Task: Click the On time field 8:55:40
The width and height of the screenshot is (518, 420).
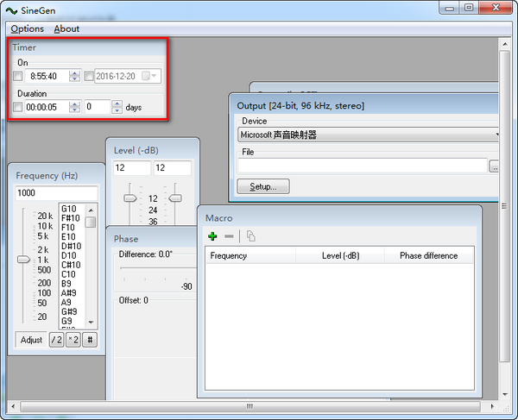Action: click(x=47, y=76)
